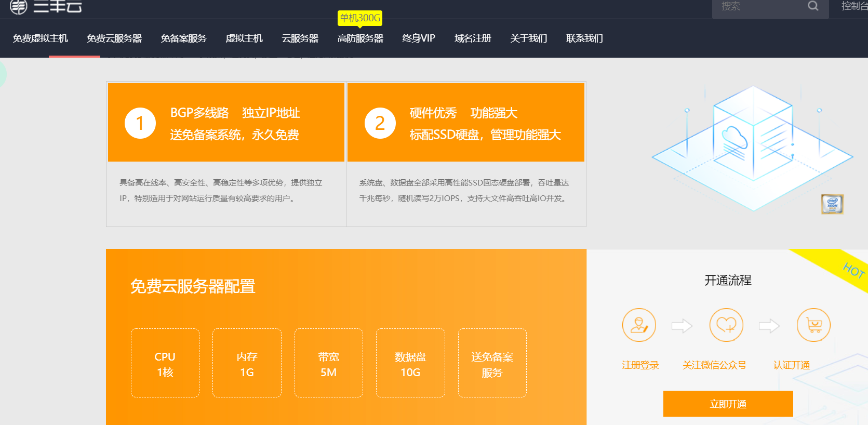Click the 关注微信公众号 heart icon
868x425 pixels.
pos(726,325)
